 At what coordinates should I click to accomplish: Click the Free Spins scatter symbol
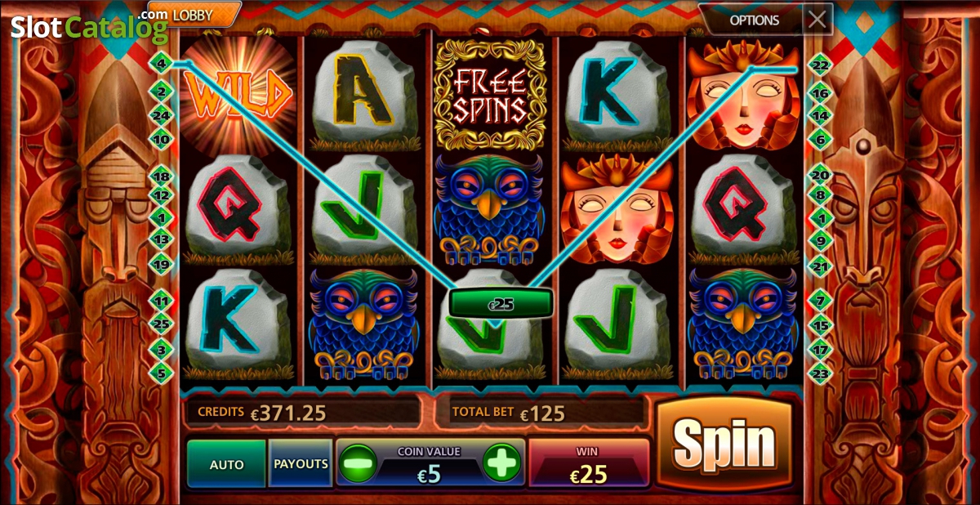click(x=490, y=94)
